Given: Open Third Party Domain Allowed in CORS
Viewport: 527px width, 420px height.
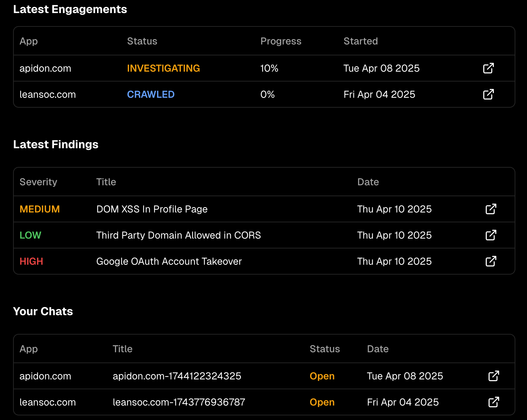Looking at the screenshot, I should coord(178,235).
